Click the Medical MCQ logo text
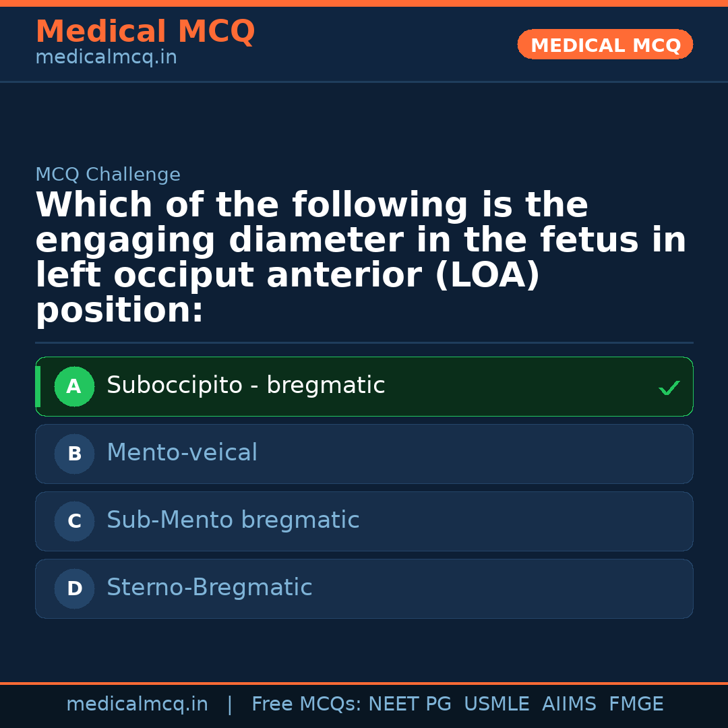The width and height of the screenshot is (728, 728). coord(145,31)
